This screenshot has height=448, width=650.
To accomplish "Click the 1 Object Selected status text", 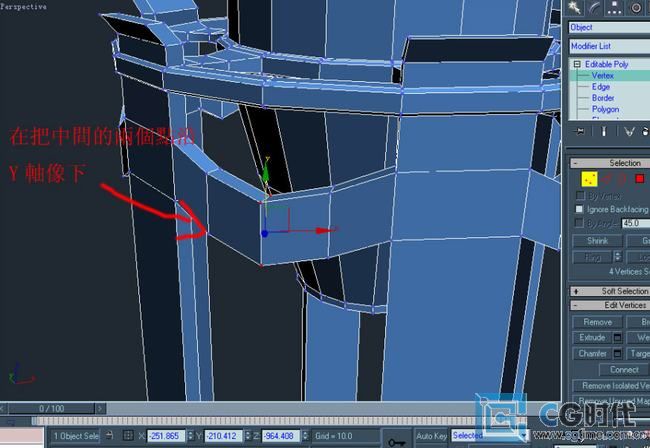I will point(76,436).
